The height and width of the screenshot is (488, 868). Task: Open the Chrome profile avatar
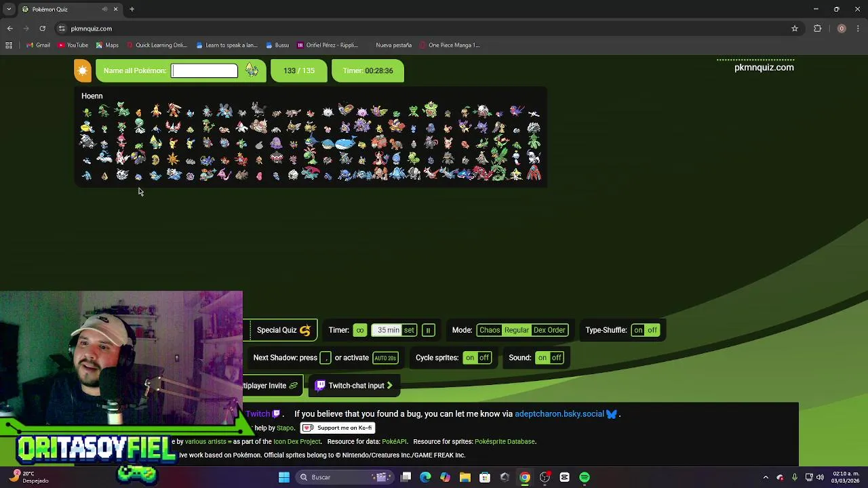(x=842, y=28)
